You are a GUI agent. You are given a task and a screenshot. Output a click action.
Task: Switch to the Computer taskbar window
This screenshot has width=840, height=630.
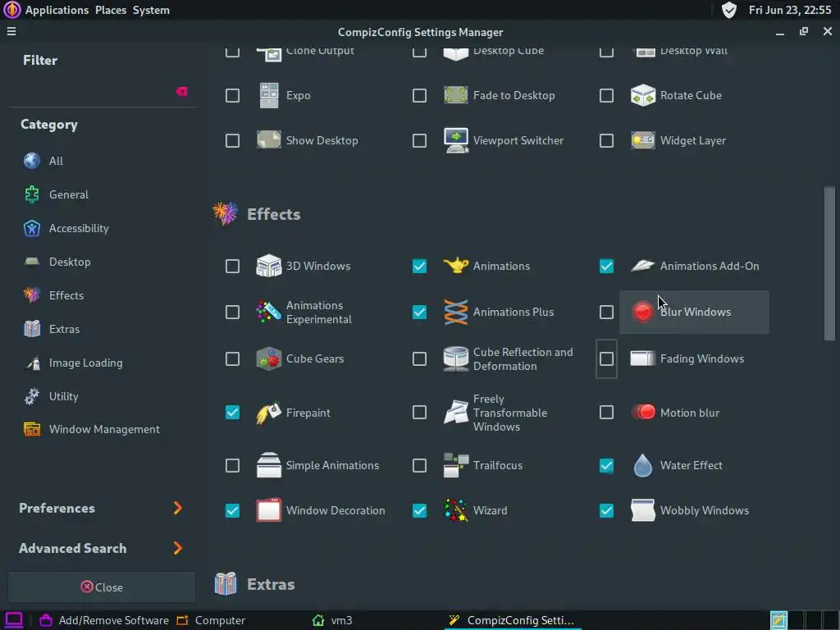coord(211,620)
